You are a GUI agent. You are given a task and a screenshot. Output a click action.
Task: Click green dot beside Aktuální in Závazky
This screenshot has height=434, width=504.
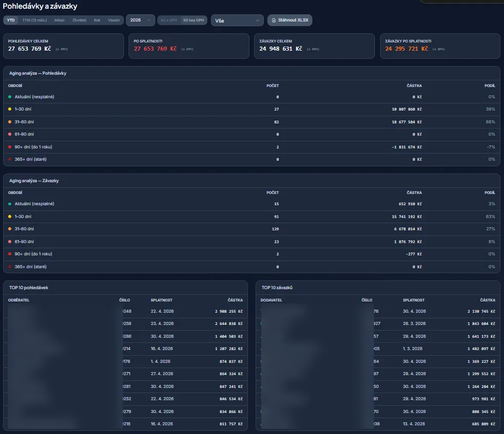tap(10, 204)
